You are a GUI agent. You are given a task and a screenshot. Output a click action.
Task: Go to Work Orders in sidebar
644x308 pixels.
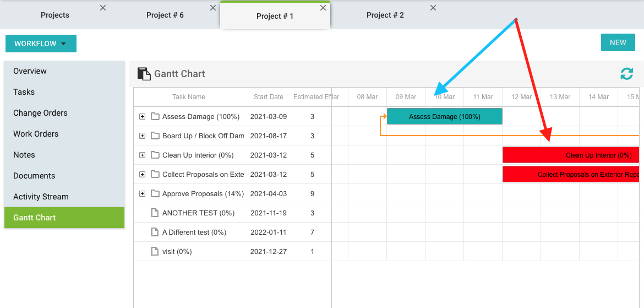(x=64, y=134)
